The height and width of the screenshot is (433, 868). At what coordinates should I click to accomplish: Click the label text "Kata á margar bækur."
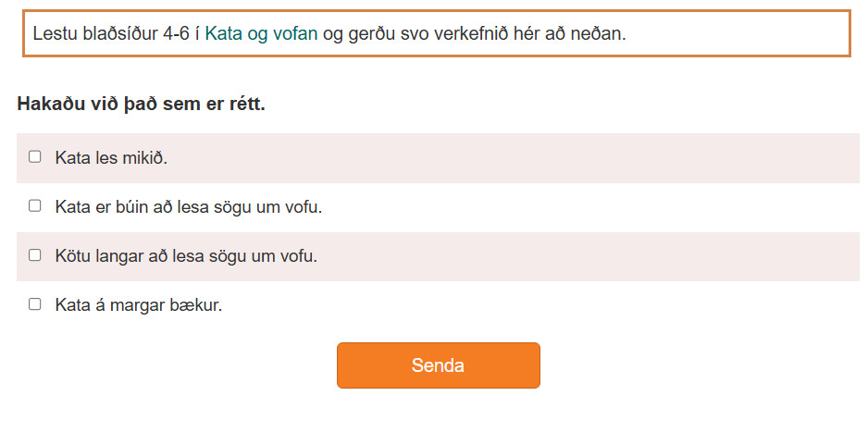point(139,304)
